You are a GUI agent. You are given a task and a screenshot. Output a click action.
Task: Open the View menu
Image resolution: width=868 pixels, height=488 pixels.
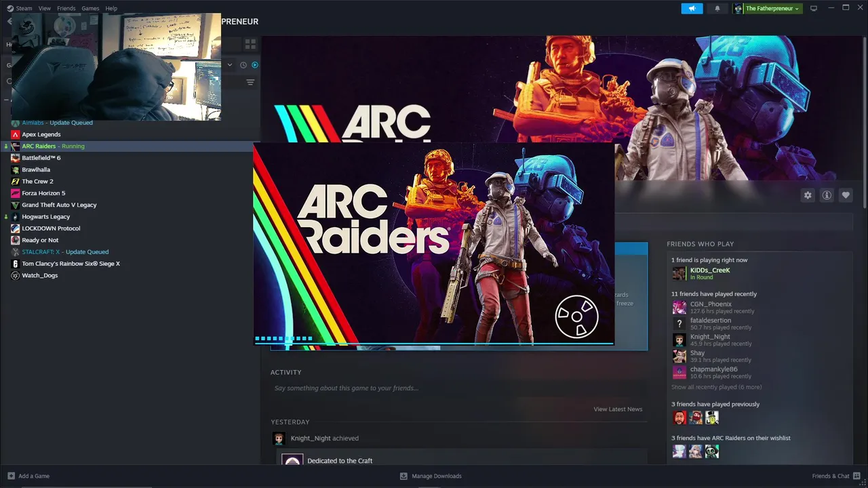click(45, 8)
